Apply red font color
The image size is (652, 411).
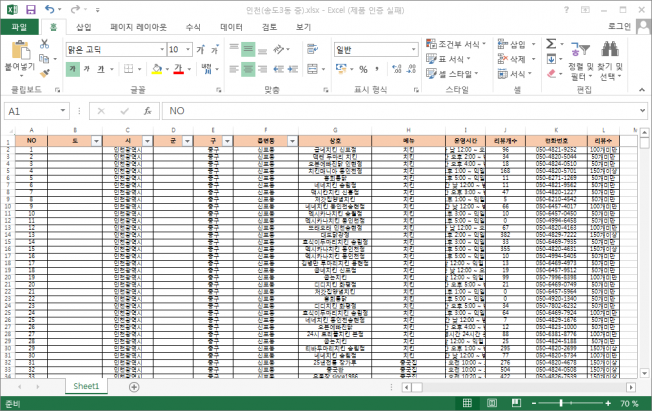tap(179, 69)
